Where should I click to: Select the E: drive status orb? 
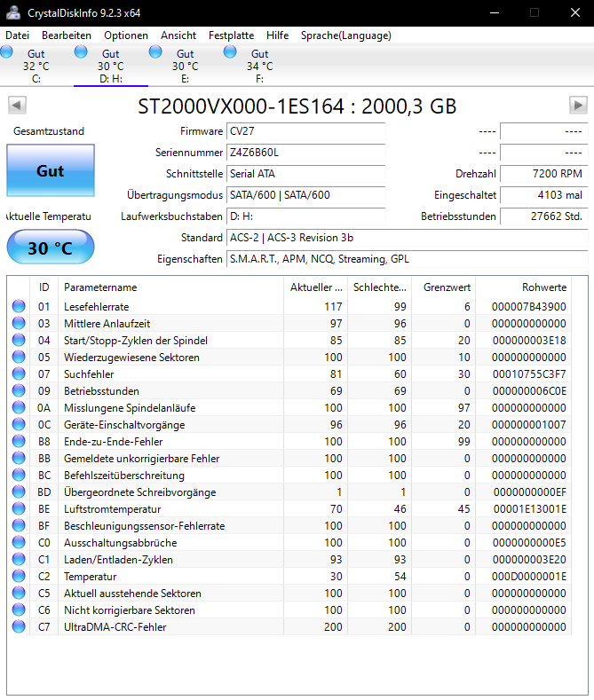tap(155, 51)
